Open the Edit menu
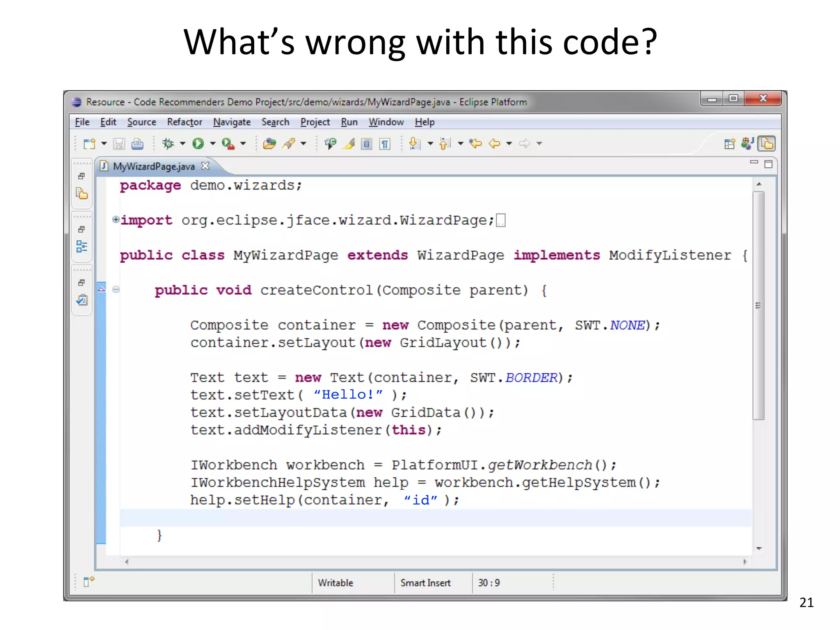Viewport: 840px width, 630px height. 108,122
